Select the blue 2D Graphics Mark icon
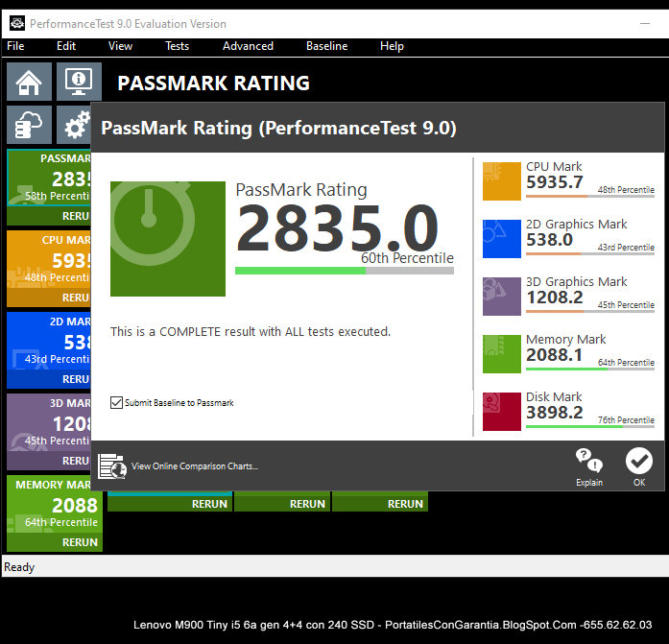The image size is (669, 644). click(x=502, y=239)
